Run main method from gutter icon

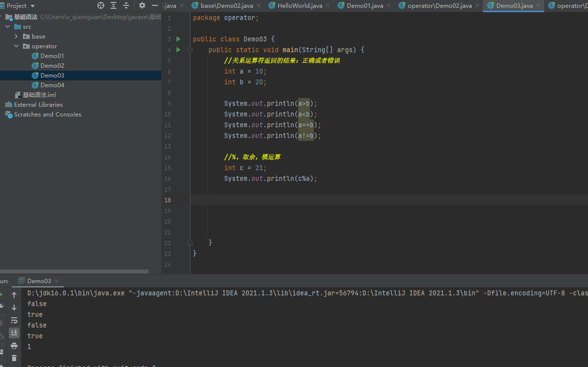178,50
